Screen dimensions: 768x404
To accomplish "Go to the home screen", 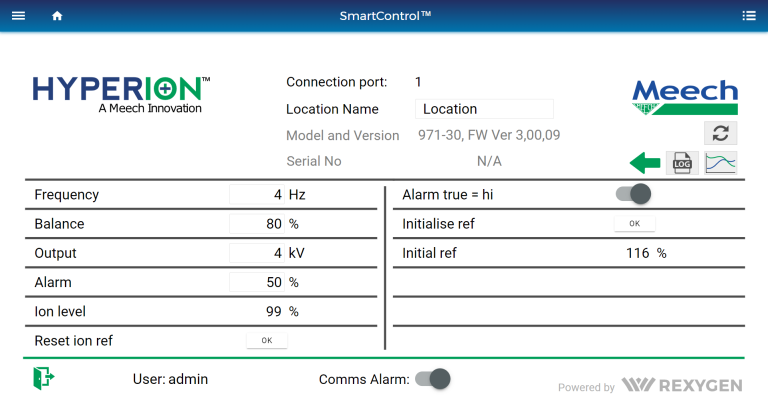I will click(x=57, y=15).
